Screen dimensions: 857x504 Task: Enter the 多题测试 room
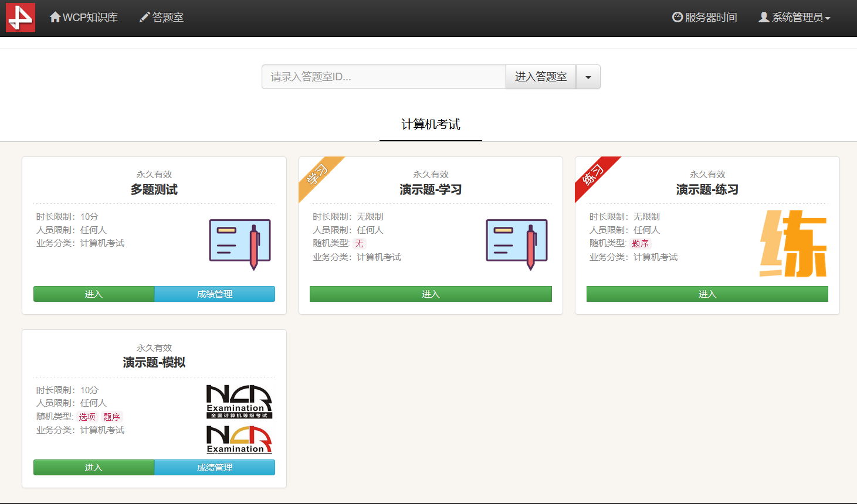[94, 294]
